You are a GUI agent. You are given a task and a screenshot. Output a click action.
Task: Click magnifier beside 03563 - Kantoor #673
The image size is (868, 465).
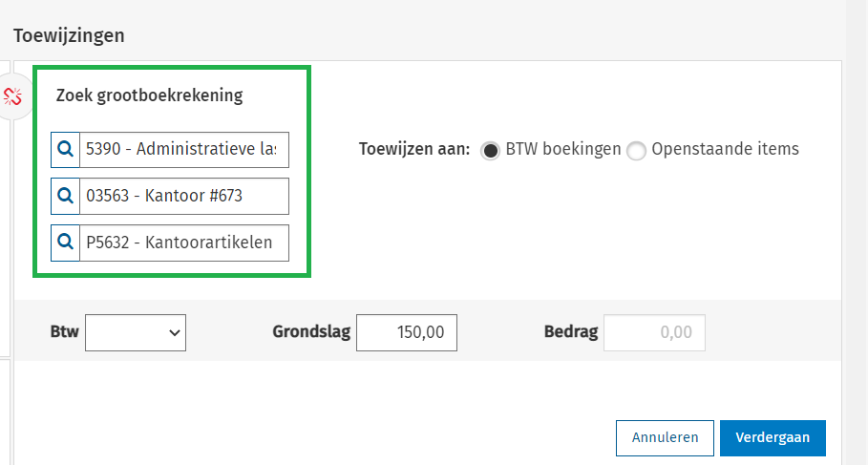pyautogui.click(x=65, y=196)
